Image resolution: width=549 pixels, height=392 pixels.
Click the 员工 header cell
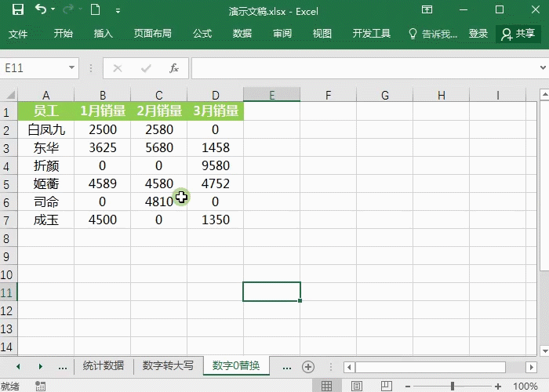[x=45, y=111]
